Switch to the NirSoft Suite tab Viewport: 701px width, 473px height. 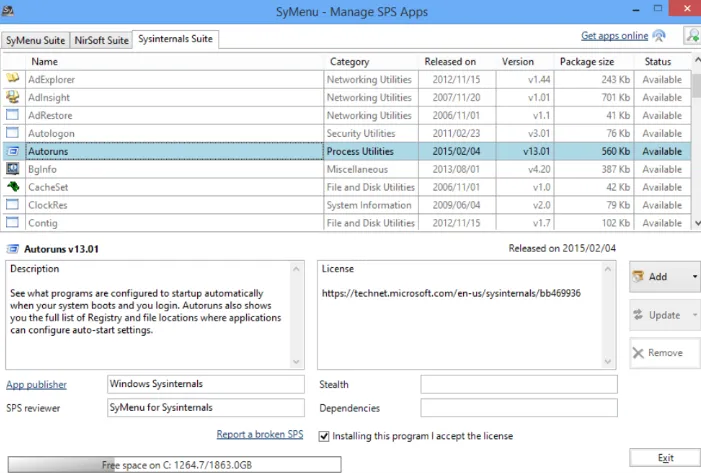click(101, 40)
